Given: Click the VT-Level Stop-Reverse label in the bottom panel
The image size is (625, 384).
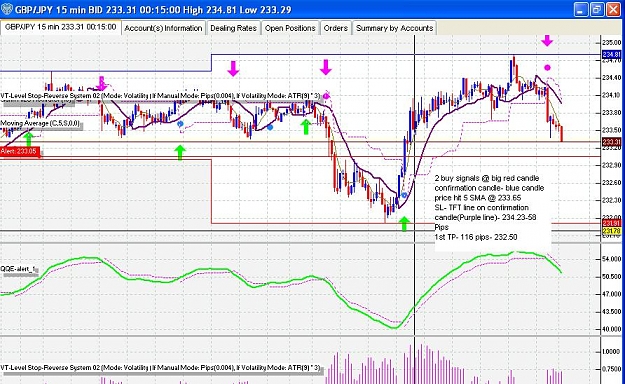Looking at the screenshot, I should (159, 368).
